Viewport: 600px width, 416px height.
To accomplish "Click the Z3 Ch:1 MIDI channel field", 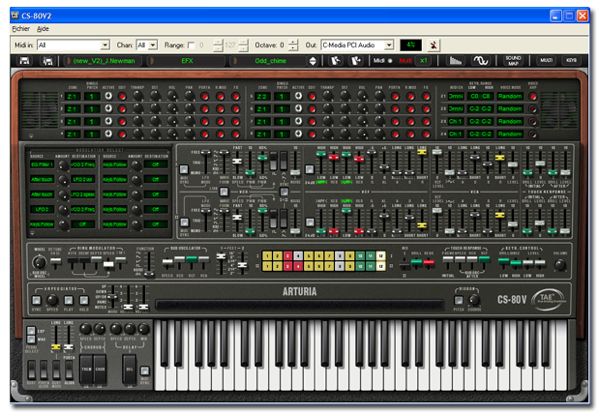I will pyautogui.click(x=456, y=121).
